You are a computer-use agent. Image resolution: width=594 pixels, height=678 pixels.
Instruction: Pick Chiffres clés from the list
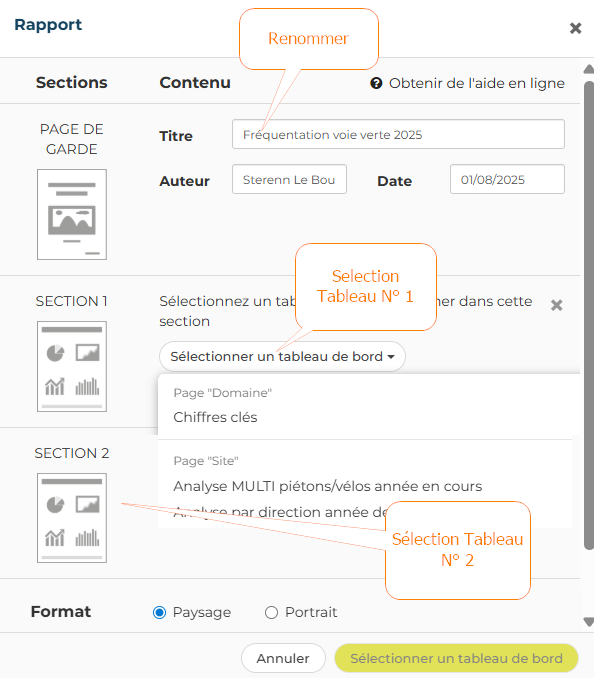pos(215,417)
